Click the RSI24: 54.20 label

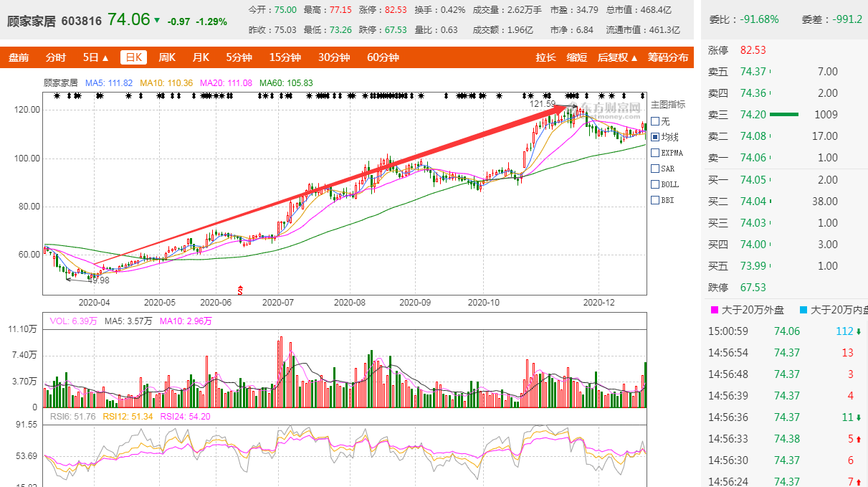[x=185, y=417]
